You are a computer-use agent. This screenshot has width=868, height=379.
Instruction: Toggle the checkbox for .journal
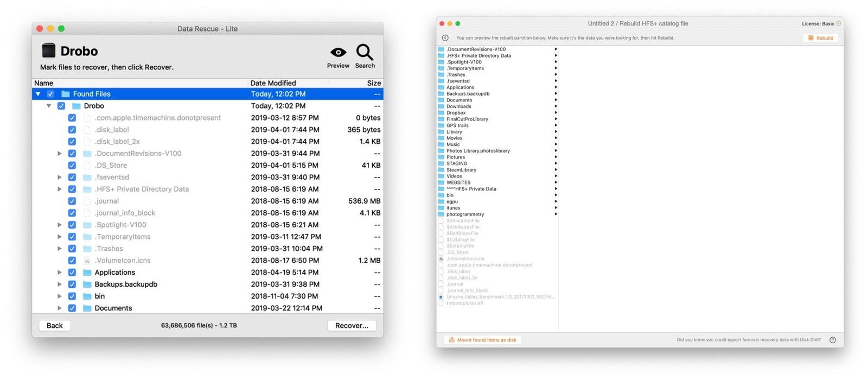(x=72, y=201)
